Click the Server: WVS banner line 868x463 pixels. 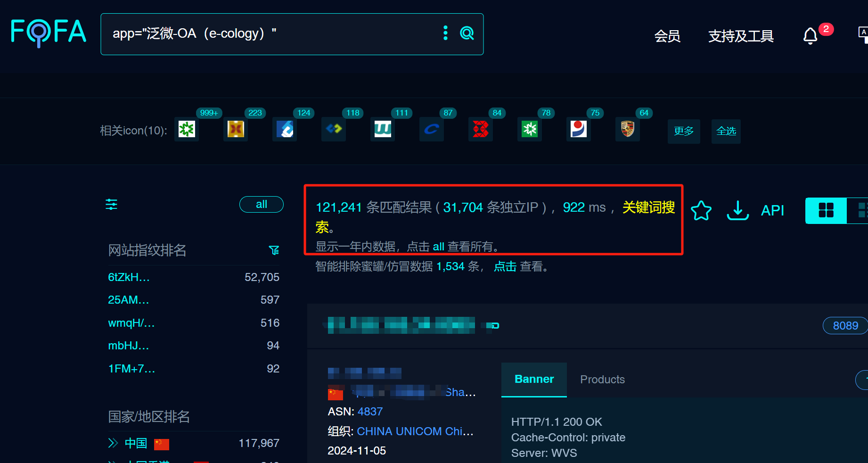544,453
